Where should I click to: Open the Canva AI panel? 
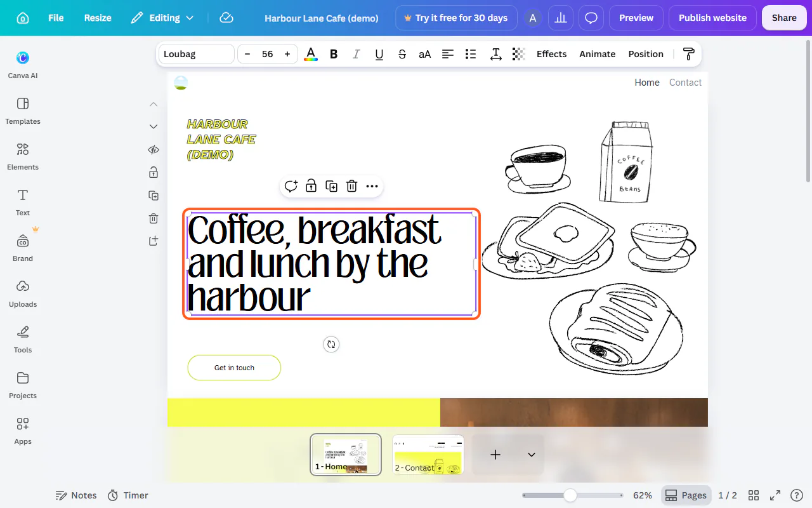coord(23,64)
